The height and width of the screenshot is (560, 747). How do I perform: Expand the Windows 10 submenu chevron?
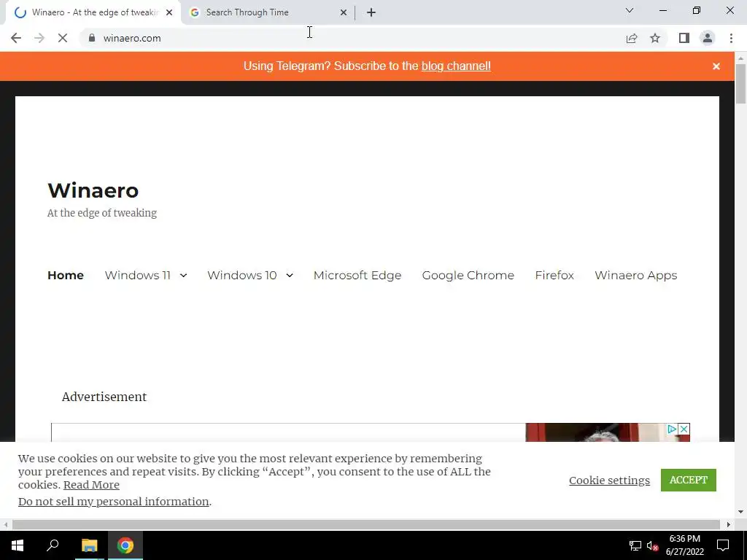point(289,275)
